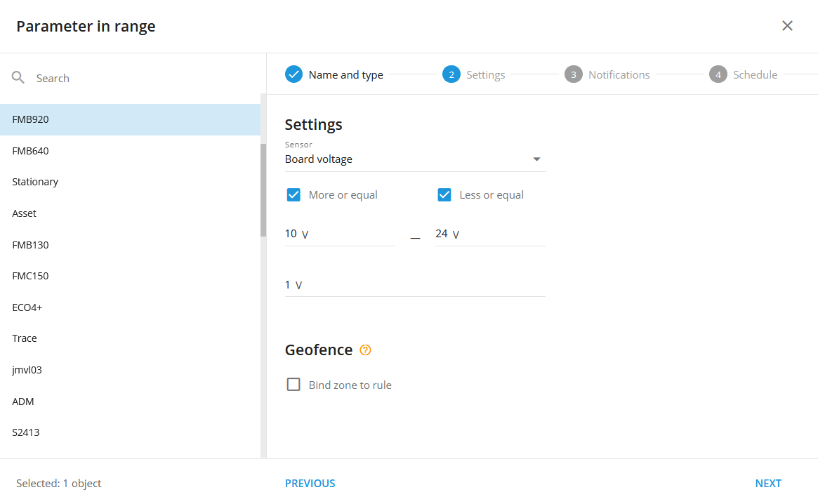Click the object list scrollbar

(263, 190)
